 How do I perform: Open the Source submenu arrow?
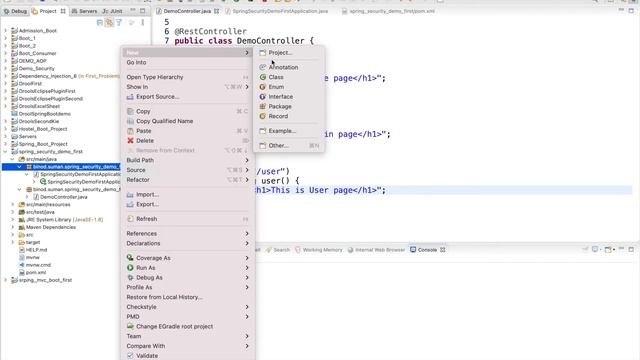point(247,170)
